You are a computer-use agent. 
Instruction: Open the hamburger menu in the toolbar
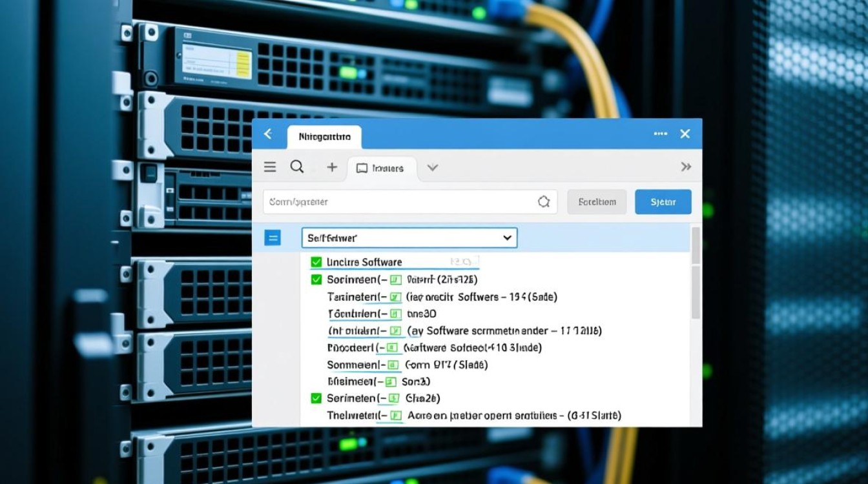tap(270, 168)
